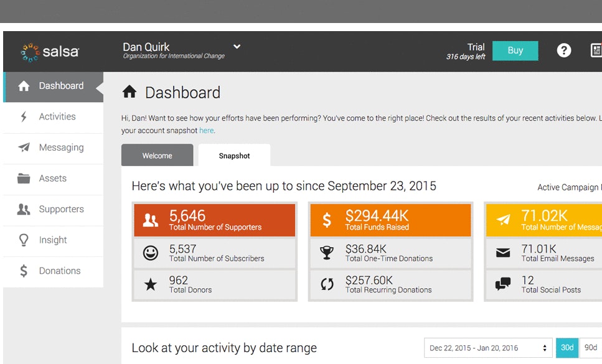Follow the account snapshot "here" link

(206, 131)
